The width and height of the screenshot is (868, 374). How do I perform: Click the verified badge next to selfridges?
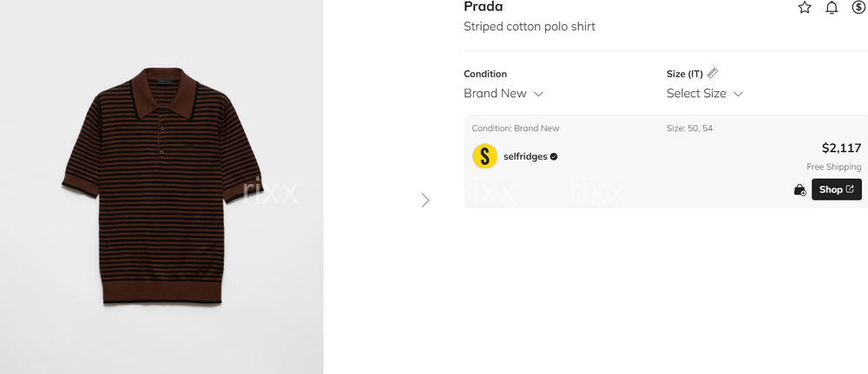click(x=554, y=157)
